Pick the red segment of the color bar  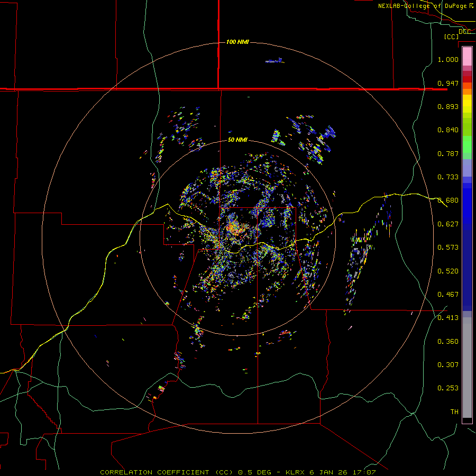[x=467, y=79]
